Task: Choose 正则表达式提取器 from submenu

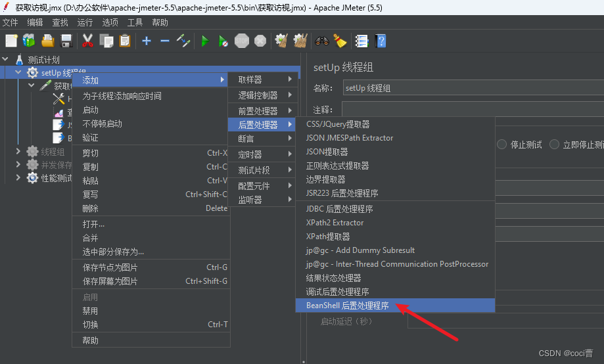Action: coord(395,166)
